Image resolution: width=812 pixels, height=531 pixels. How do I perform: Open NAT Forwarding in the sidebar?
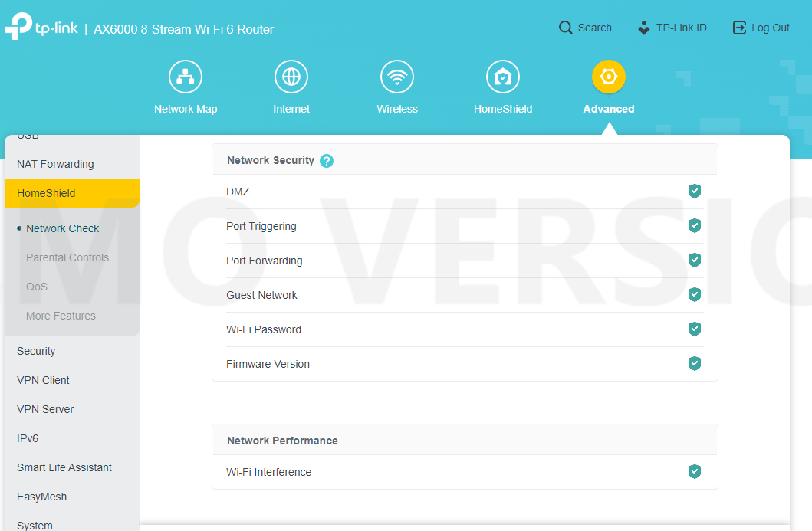pos(72,164)
